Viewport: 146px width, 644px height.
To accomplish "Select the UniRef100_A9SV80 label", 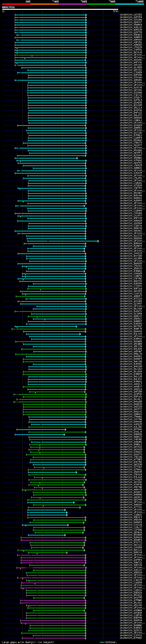I will pos(131,60).
